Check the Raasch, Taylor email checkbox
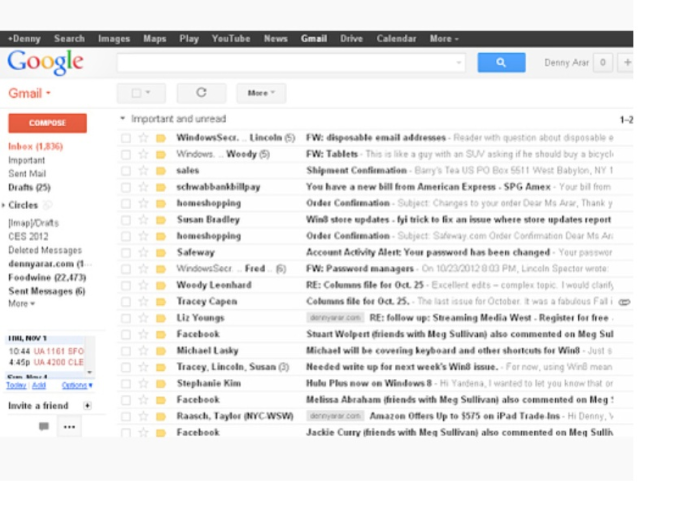Viewport: 700px width, 523px height. pos(126,416)
